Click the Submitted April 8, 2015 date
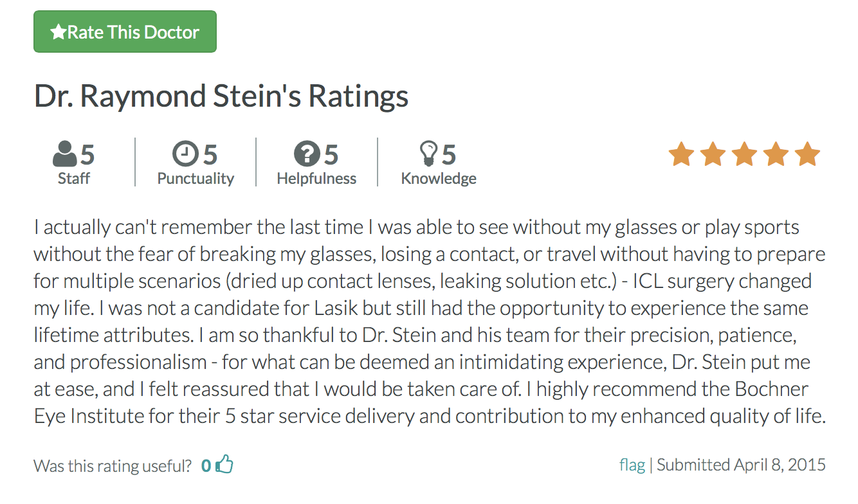Viewport: 858px width, 504px height. [x=741, y=465]
